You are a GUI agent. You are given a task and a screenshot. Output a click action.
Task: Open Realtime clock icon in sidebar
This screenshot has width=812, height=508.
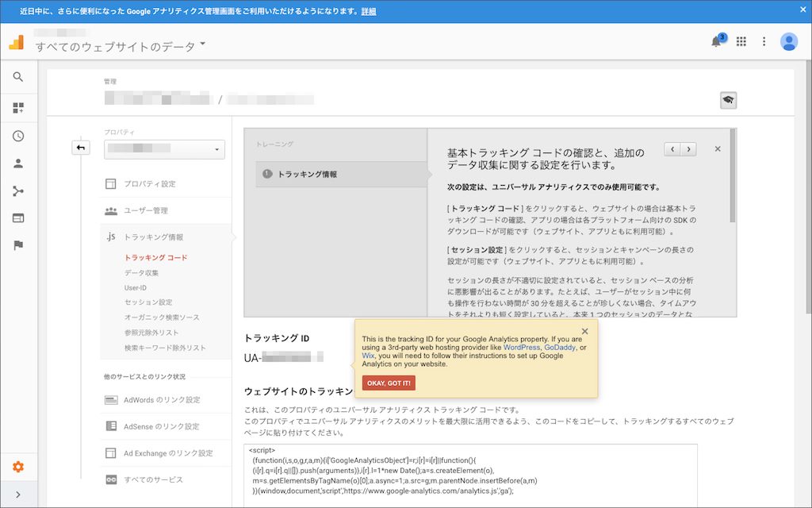(x=18, y=136)
